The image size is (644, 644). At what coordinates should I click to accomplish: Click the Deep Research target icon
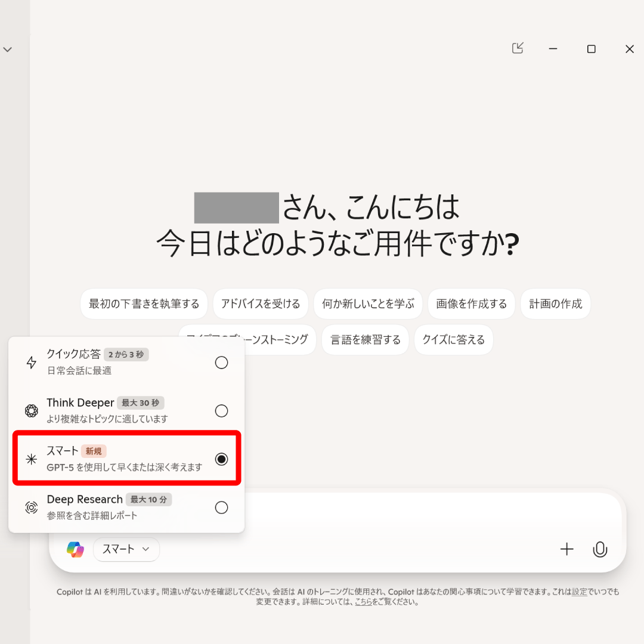click(32, 507)
